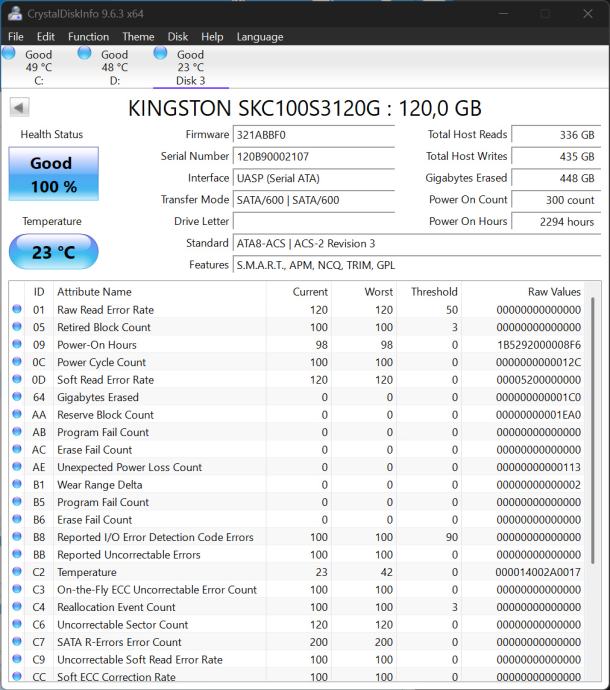The image size is (610, 690).
Task: Open the Function menu
Action: pos(88,37)
